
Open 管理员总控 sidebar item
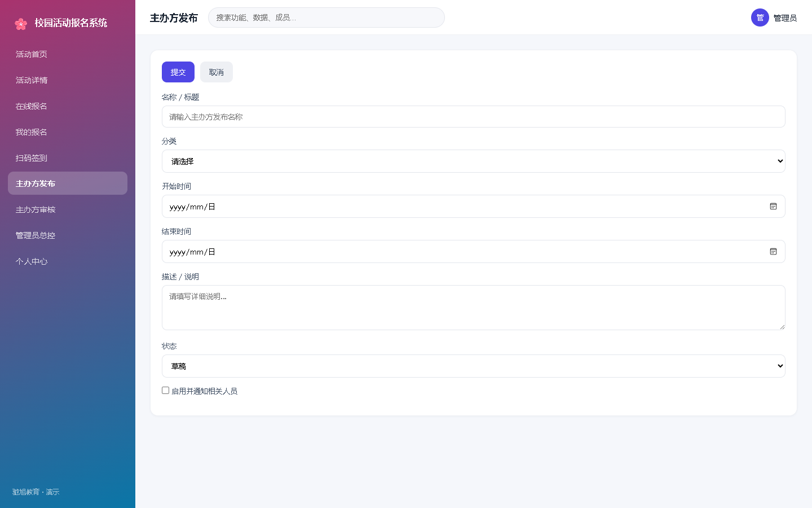68,235
